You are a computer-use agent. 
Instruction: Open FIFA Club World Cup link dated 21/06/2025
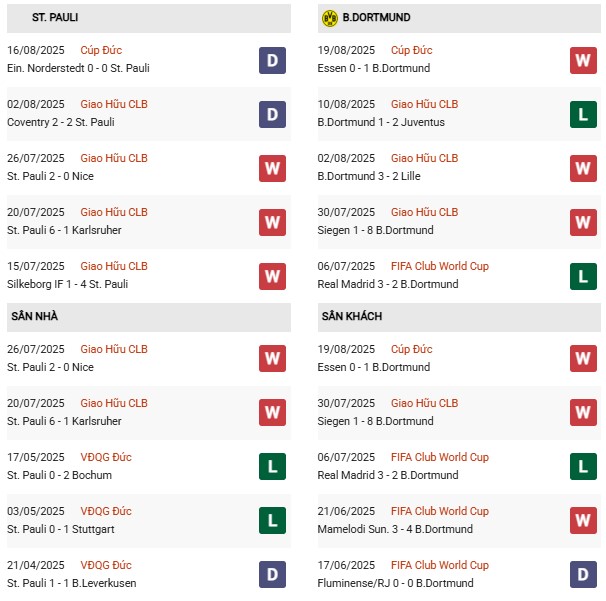pos(439,511)
